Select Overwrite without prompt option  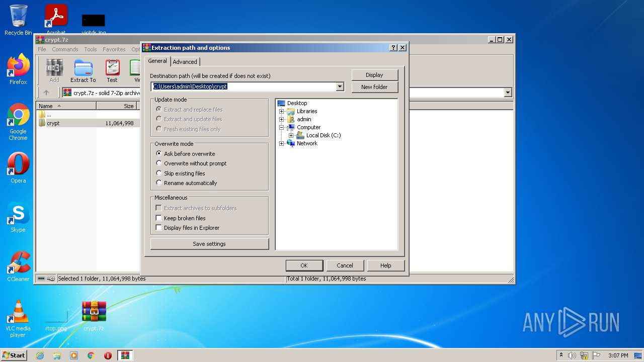coord(191,163)
